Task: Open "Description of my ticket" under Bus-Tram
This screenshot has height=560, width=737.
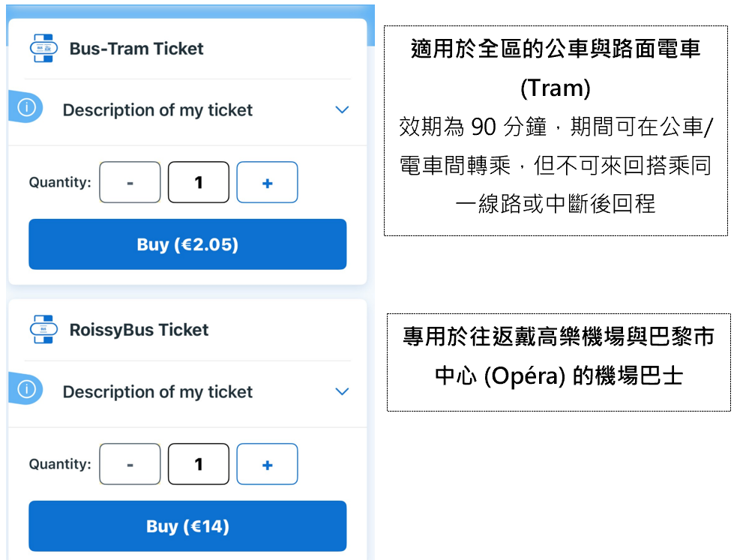Action: coord(157,110)
